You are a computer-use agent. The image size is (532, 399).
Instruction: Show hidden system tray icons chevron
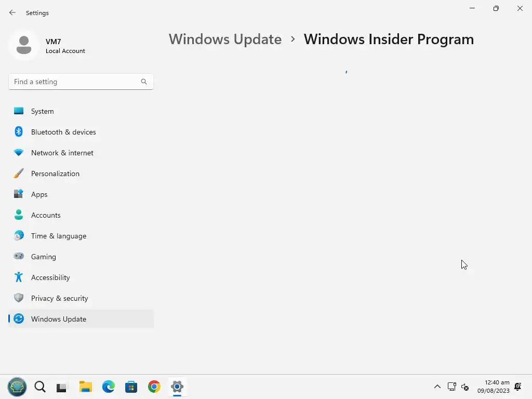click(x=437, y=387)
